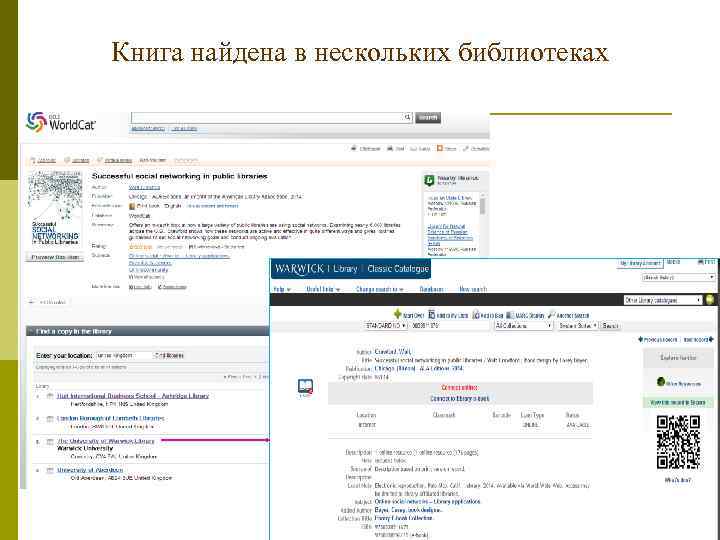Click the Add to My Lists icon
This screenshot has height=540, width=720.
tap(432, 315)
